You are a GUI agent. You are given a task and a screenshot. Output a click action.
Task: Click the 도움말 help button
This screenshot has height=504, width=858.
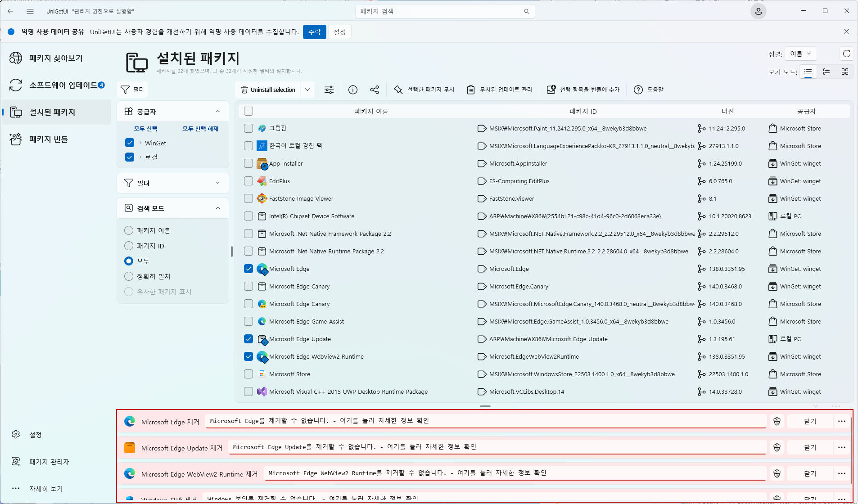649,90
